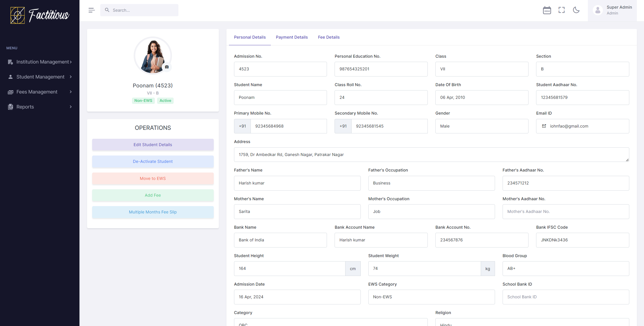Enter fullscreen mode via the header icon
Screen dimensions: 644x326
pos(562,10)
